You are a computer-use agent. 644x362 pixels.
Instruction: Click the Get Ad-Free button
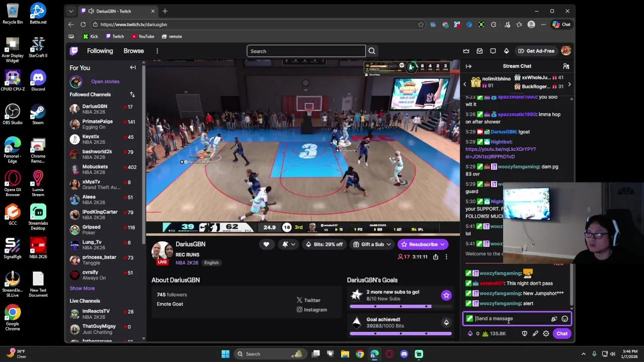click(x=536, y=51)
